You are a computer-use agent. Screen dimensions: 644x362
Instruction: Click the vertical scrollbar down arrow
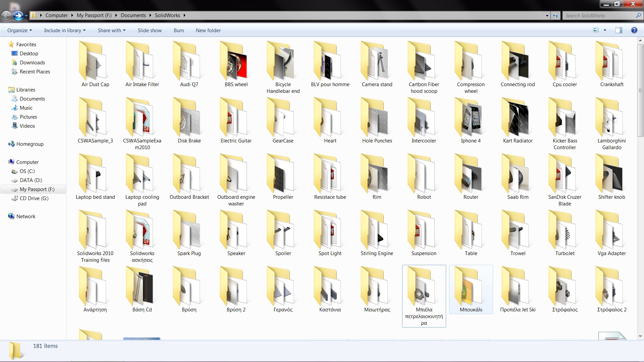coord(640,336)
